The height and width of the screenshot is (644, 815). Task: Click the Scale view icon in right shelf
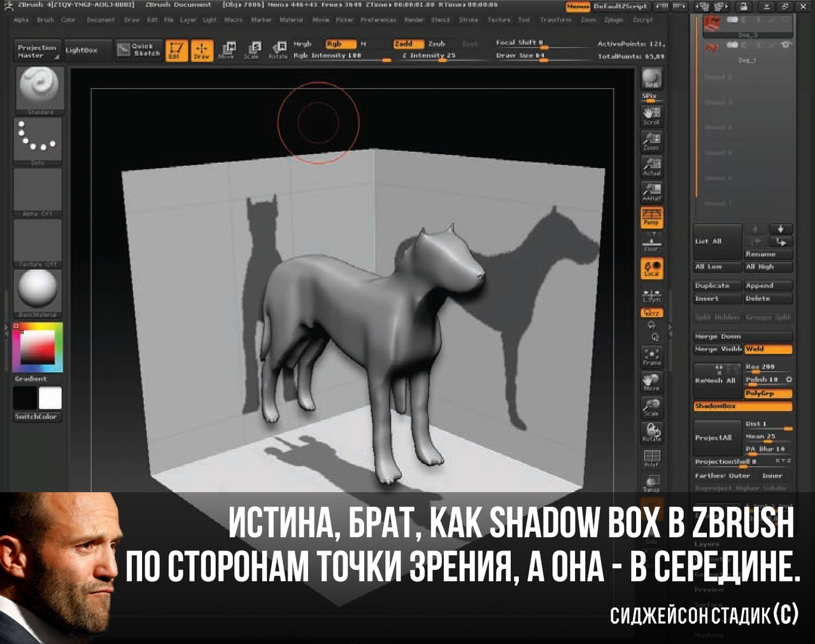(x=651, y=407)
